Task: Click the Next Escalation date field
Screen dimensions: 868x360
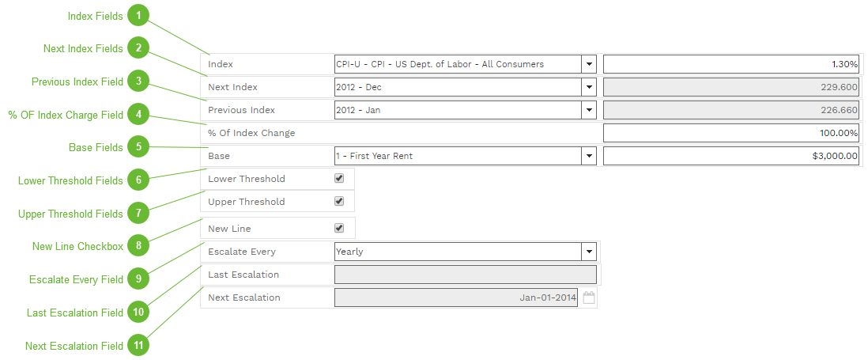Action: tap(455, 297)
